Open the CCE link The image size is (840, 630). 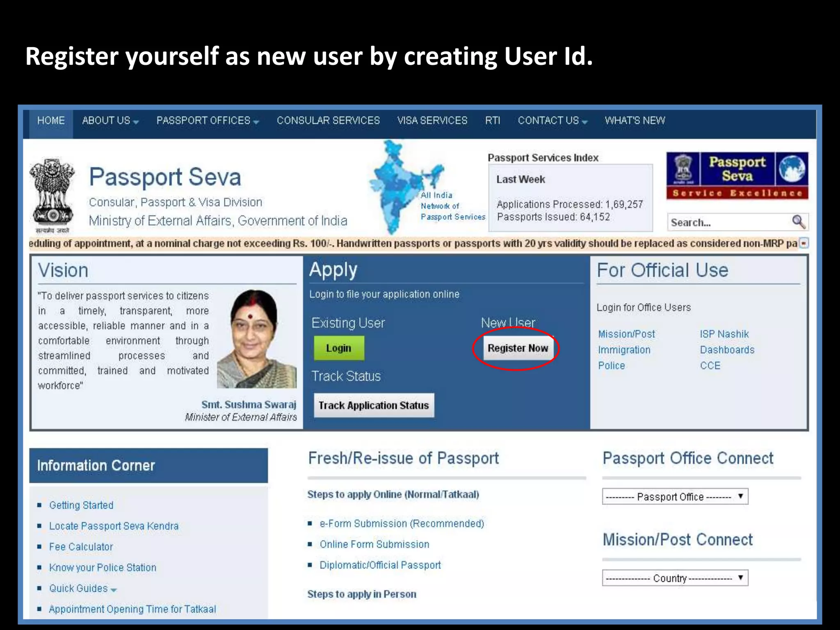click(710, 365)
